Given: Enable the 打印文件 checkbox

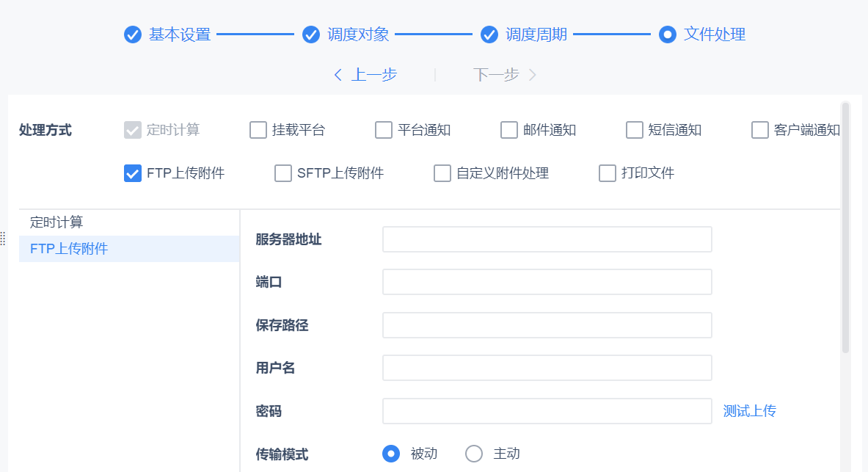Looking at the screenshot, I should (x=608, y=173).
